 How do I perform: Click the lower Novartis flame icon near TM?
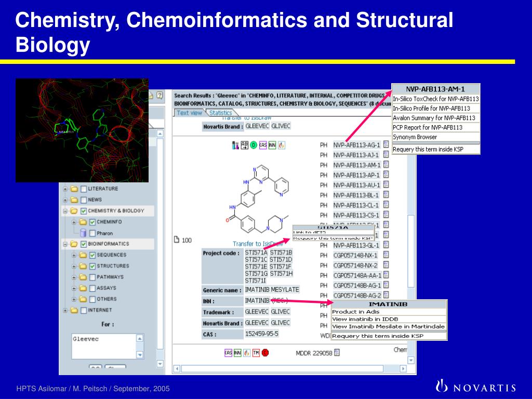[247, 353]
